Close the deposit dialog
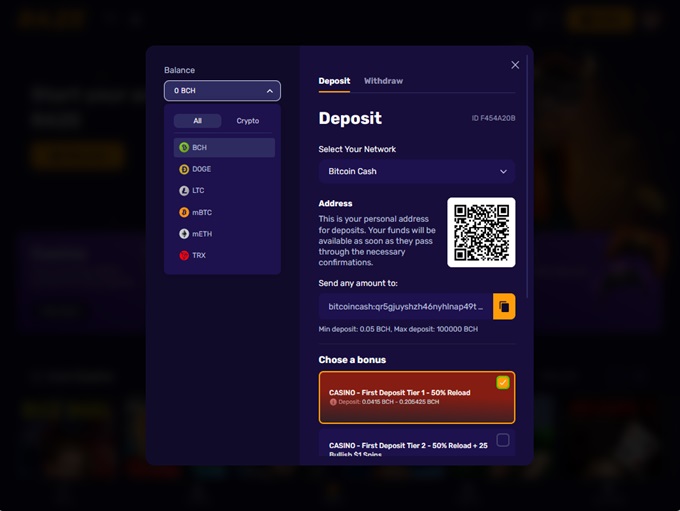The image size is (680, 511). coord(515,65)
